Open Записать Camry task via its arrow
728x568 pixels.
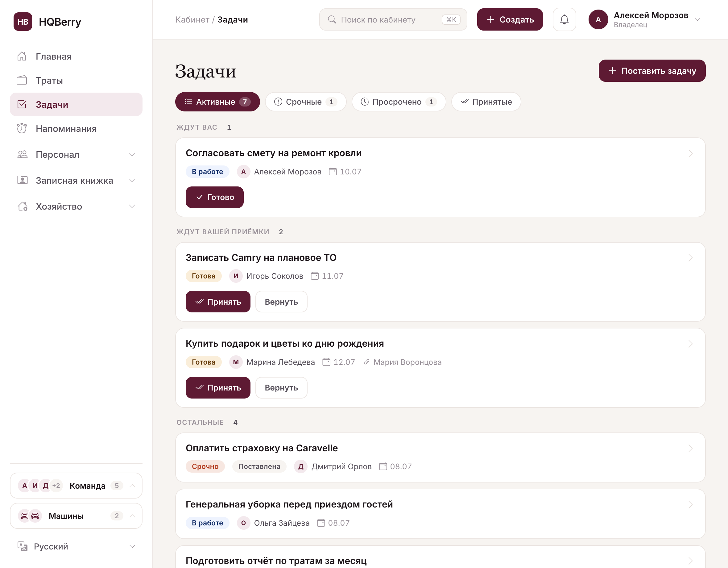690,258
